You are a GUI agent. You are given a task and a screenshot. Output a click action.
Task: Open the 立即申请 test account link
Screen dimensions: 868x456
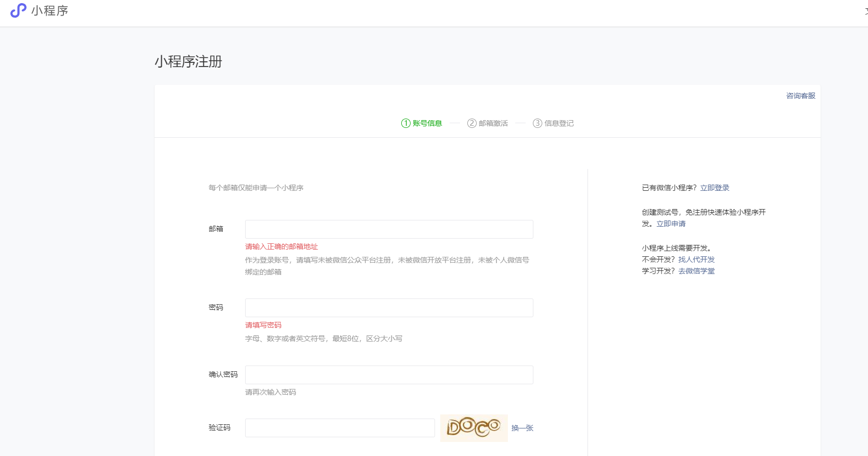(671, 224)
